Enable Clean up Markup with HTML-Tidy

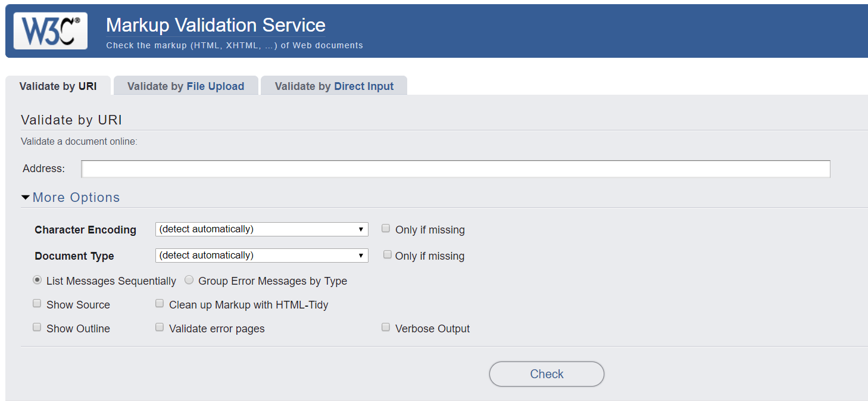160,303
